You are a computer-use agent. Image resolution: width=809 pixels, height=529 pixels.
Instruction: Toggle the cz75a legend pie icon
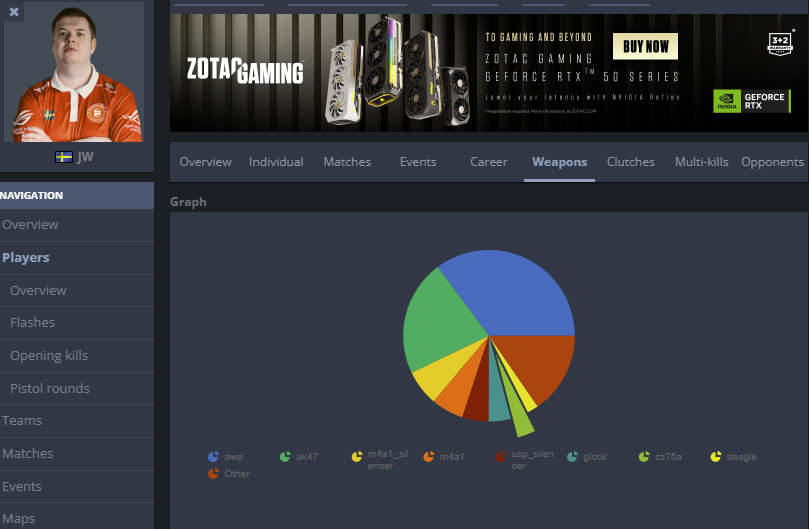click(643, 457)
